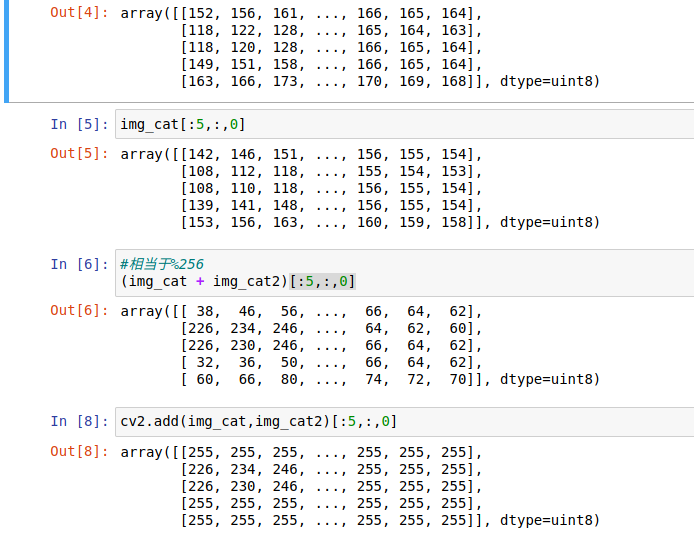Click value 163 in Out[5] last row
This screenshot has height=552, width=694.
285,223
